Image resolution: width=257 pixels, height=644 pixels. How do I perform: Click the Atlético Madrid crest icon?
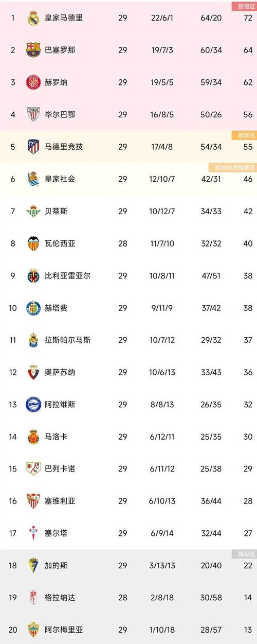33,147
